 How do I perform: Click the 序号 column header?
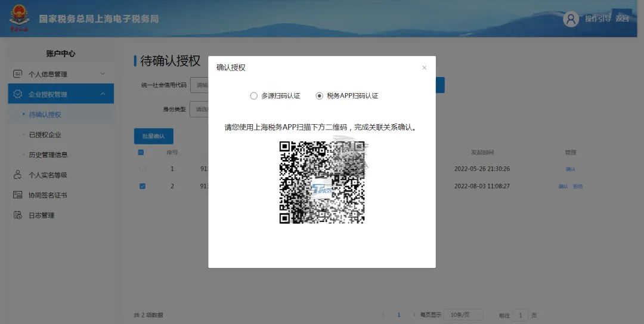172,152
